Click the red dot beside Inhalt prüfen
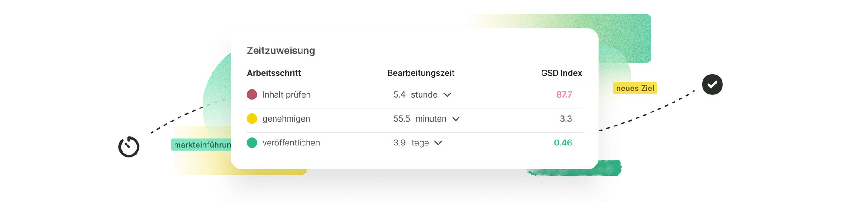Screen dimensions: 868x206 click(x=252, y=94)
